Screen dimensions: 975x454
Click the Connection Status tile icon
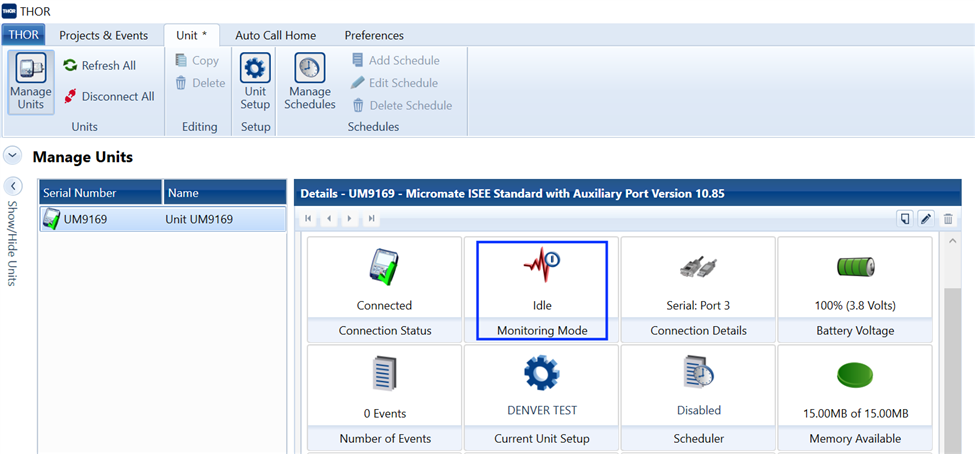382,267
